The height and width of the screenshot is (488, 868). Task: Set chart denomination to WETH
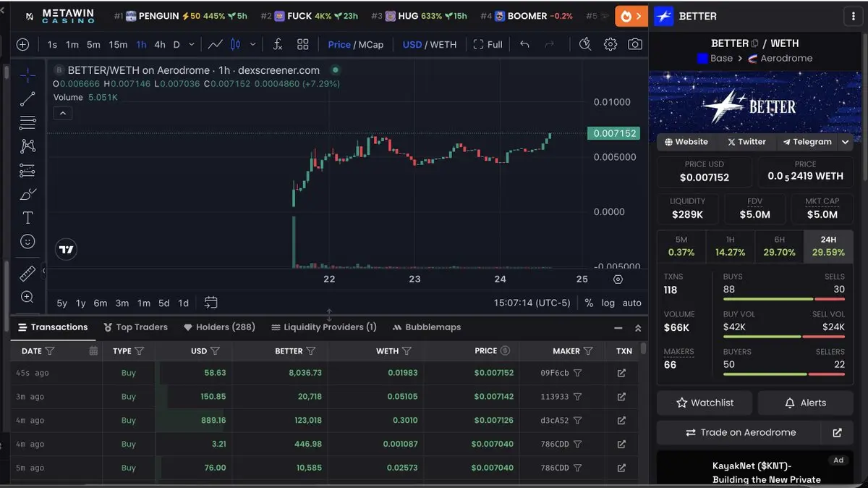[443, 44]
